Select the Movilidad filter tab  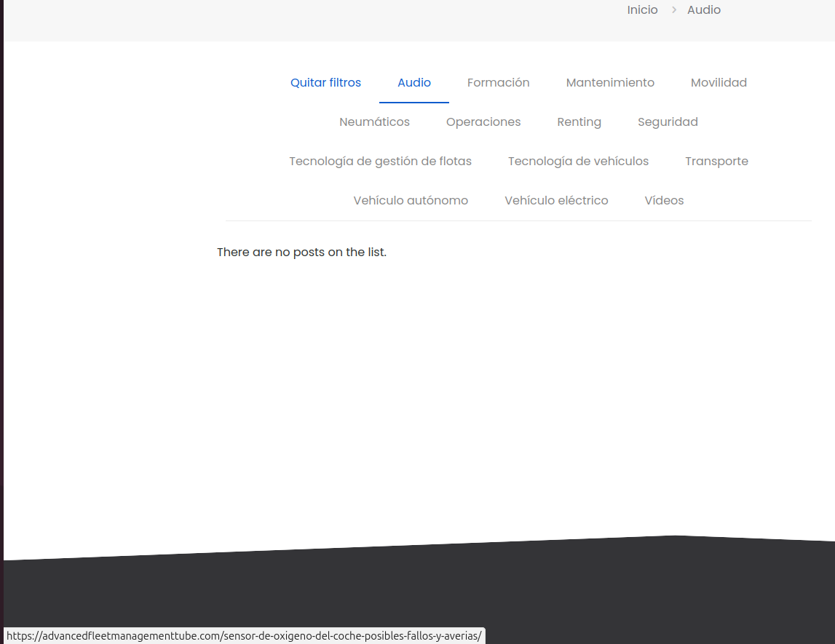pyautogui.click(x=719, y=83)
